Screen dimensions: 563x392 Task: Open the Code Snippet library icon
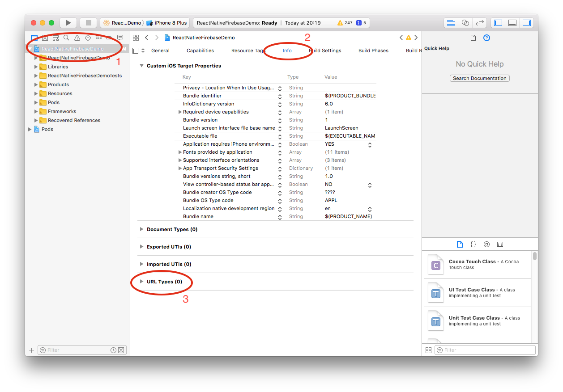473,244
